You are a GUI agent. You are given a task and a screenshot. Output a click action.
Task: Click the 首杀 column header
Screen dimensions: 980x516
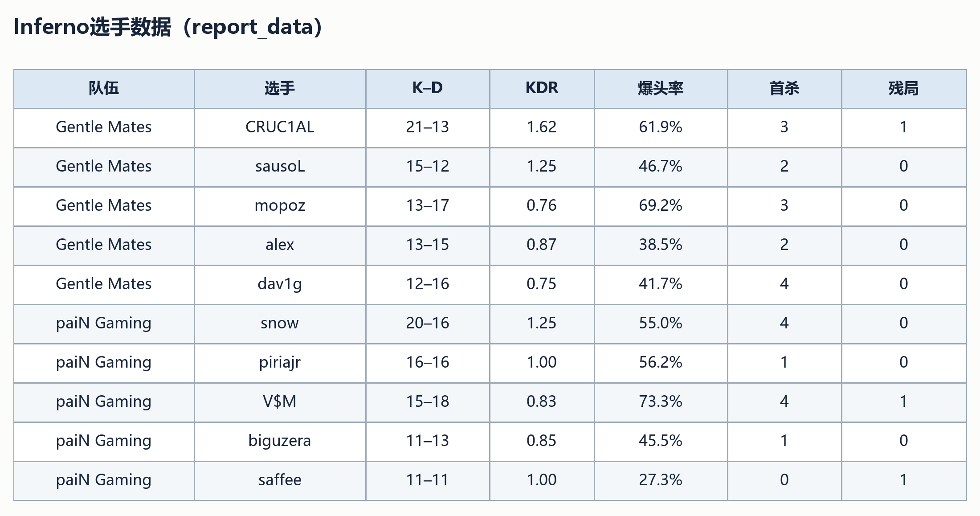pos(784,88)
